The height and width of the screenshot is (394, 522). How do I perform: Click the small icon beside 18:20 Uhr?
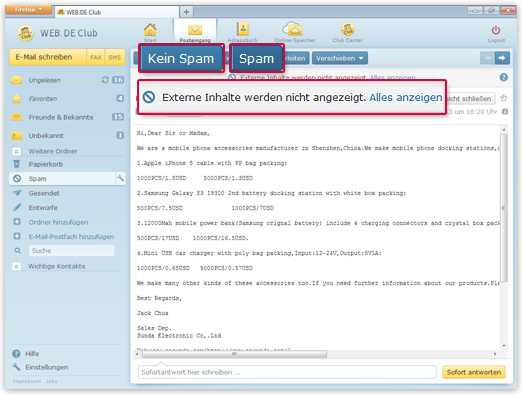(x=505, y=112)
